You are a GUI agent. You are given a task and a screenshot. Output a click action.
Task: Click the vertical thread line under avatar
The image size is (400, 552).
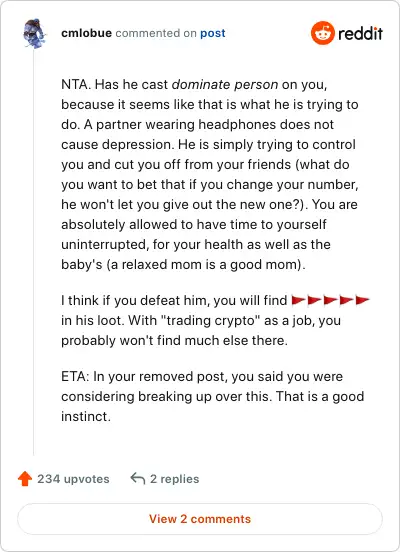34,253
